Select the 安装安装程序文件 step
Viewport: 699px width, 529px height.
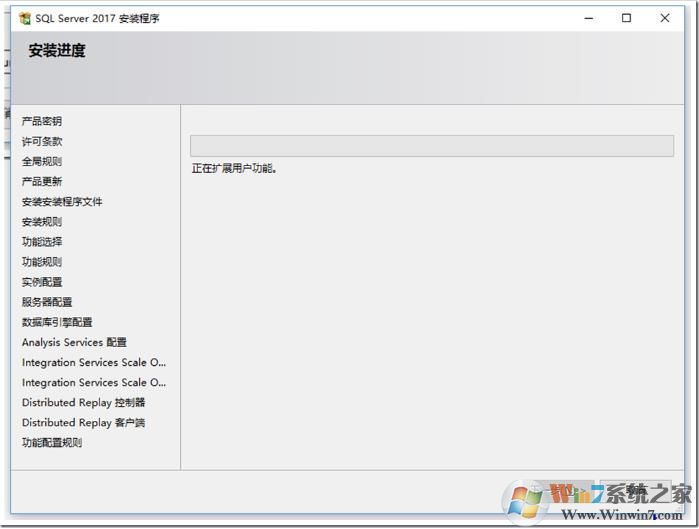[62, 201]
